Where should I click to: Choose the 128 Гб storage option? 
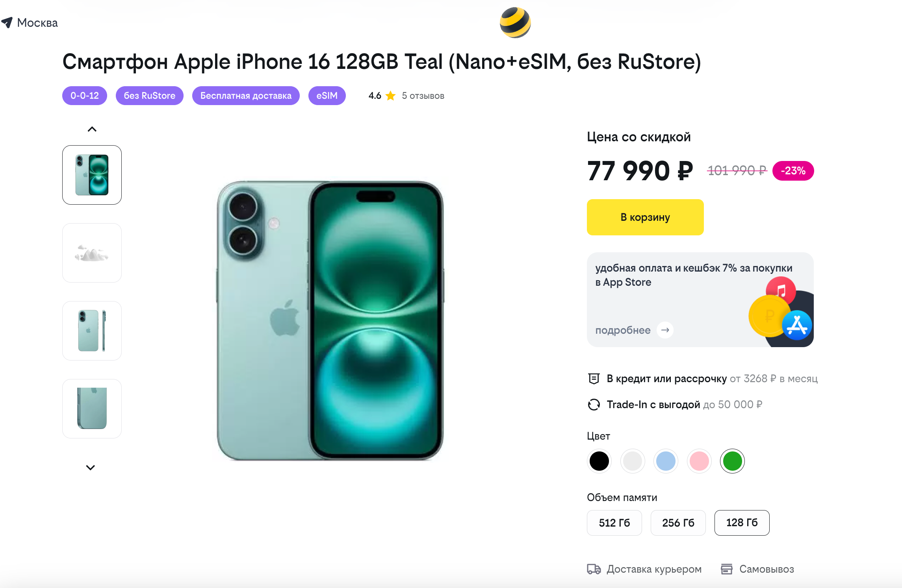742,523
